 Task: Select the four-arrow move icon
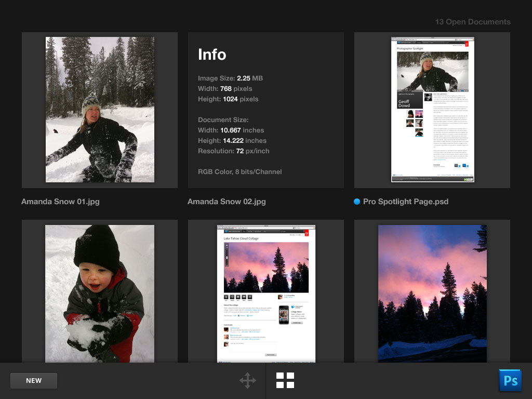[x=247, y=381]
